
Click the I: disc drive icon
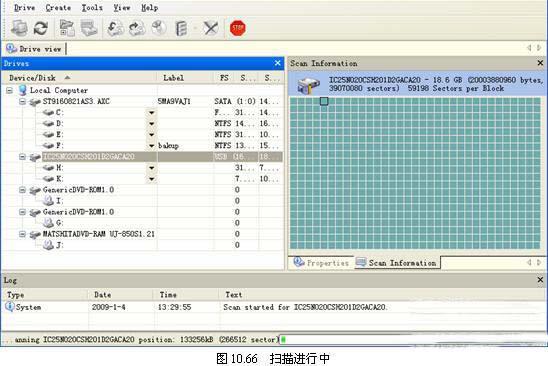tap(48, 201)
